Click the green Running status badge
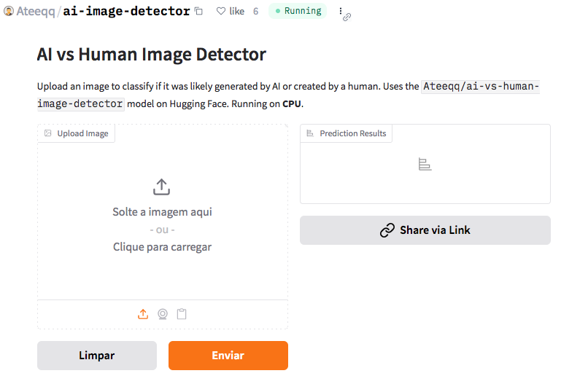 pyautogui.click(x=298, y=11)
